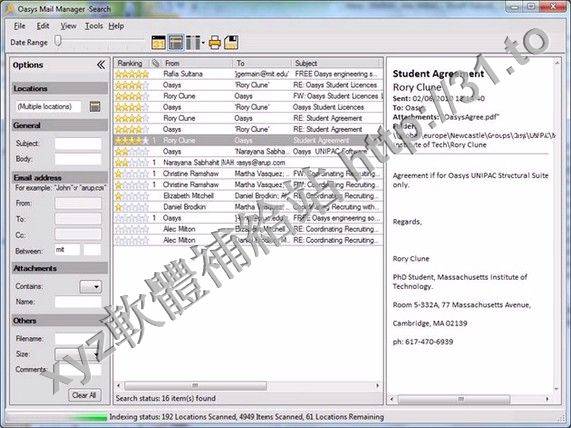Click the browse locations icon beside Multiple locations

[x=95, y=106]
